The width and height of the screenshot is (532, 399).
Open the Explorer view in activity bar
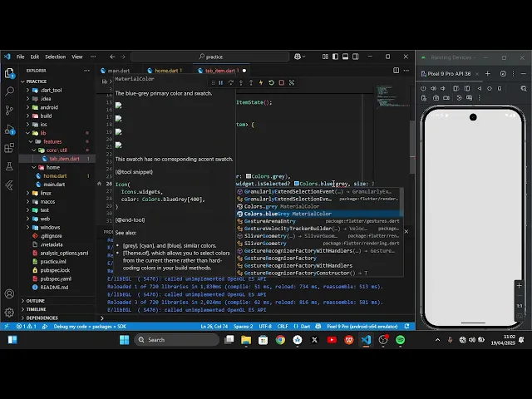coord(9,72)
